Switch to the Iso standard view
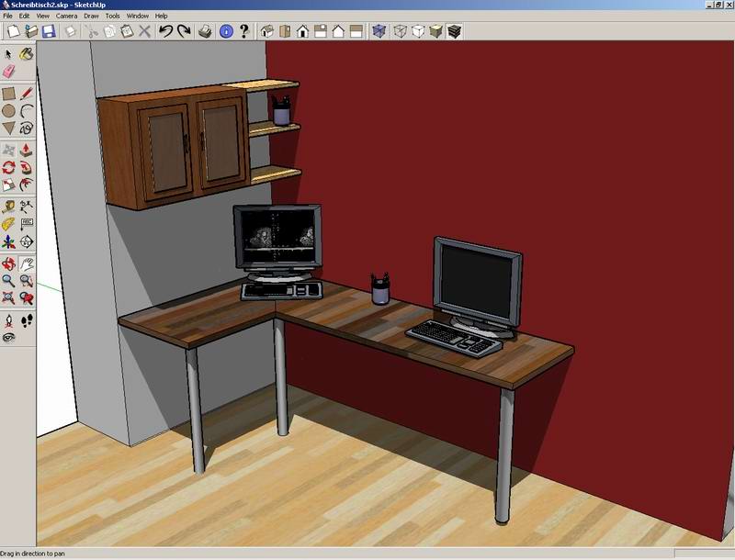This screenshot has height=560, width=735. [267, 32]
